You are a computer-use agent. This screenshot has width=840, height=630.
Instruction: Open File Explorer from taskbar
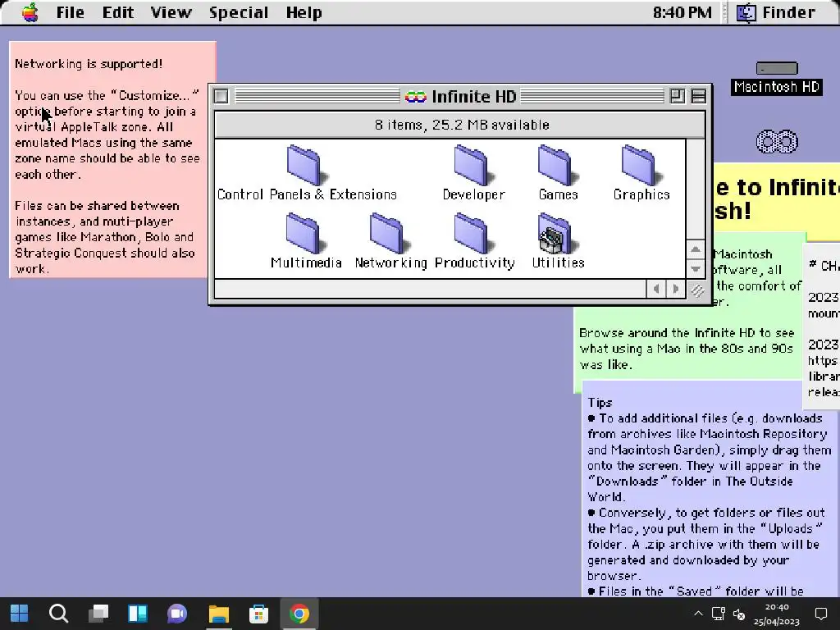[218, 614]
